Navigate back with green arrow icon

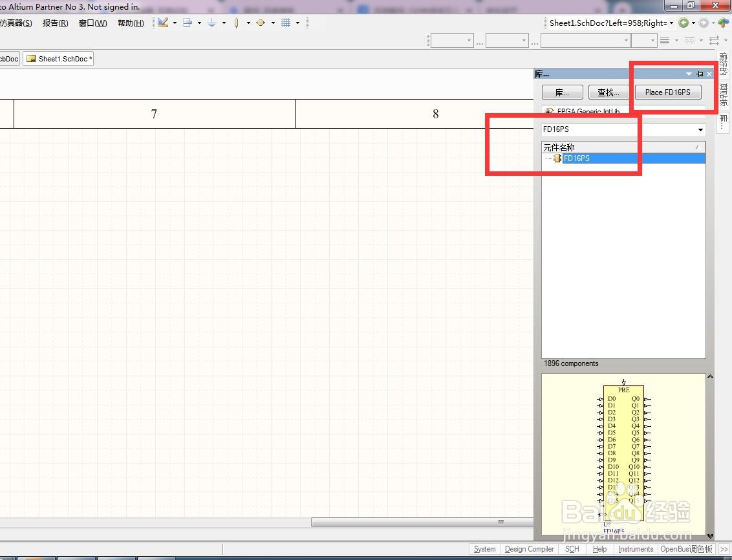coord(684,23)
